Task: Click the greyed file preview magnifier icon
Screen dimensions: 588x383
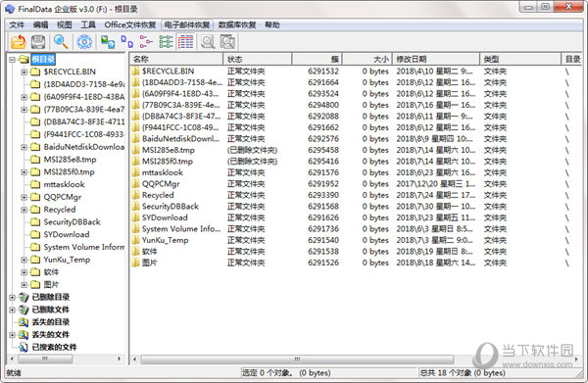Action: (x=208, y=41)
